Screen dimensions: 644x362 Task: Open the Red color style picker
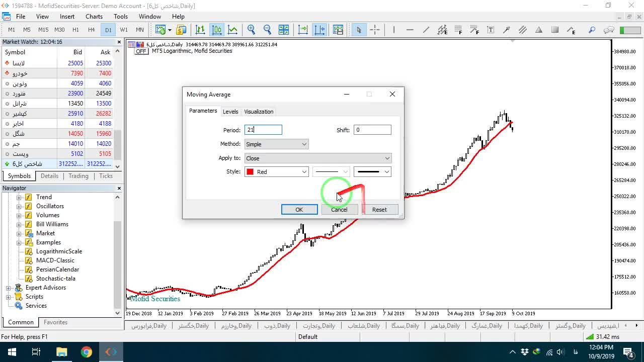coord(276,172)
